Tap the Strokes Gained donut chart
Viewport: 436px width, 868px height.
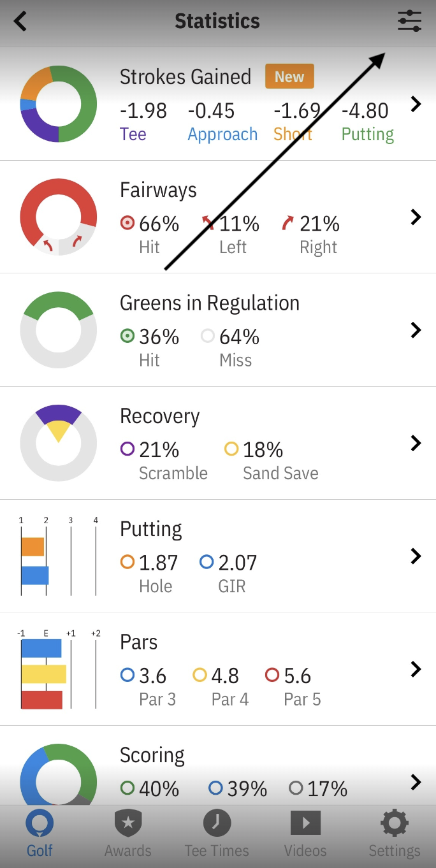pos(59,104)
